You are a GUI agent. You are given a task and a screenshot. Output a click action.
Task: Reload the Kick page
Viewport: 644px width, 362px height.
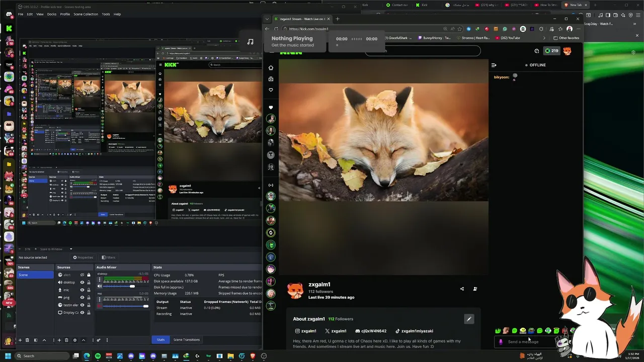276,29
